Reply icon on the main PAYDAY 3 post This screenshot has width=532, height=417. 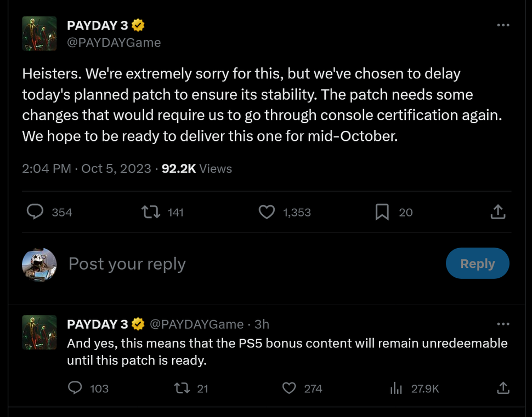pos(35,212)
